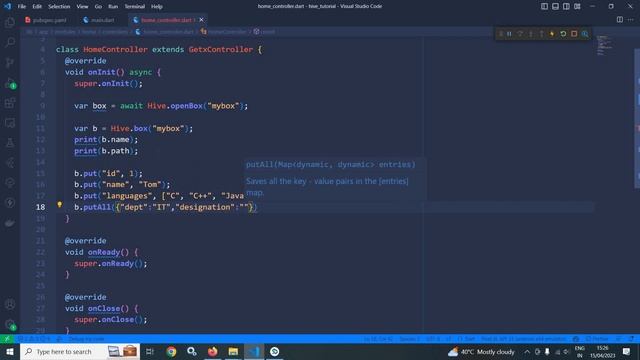The image size is (640, 360).
Task: Open File Explorer from the taskbar
Action: pyautogui.click(x=233, y=351)
